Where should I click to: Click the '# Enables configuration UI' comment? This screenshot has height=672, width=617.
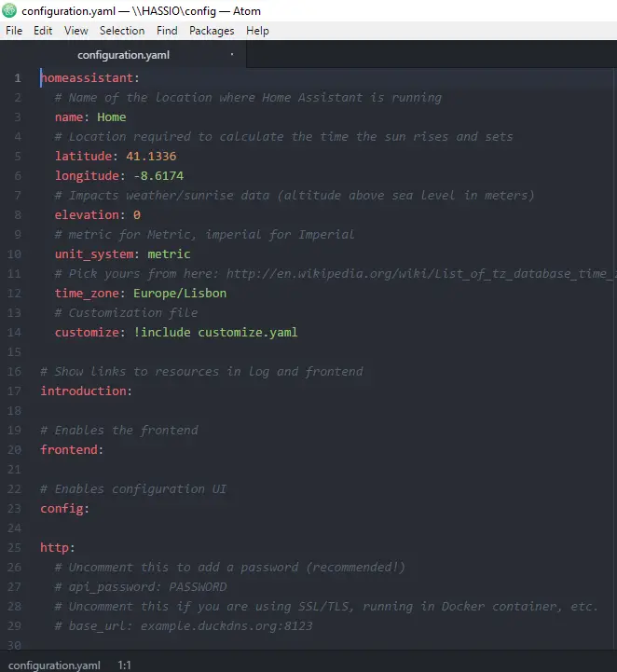coord(133,489)
